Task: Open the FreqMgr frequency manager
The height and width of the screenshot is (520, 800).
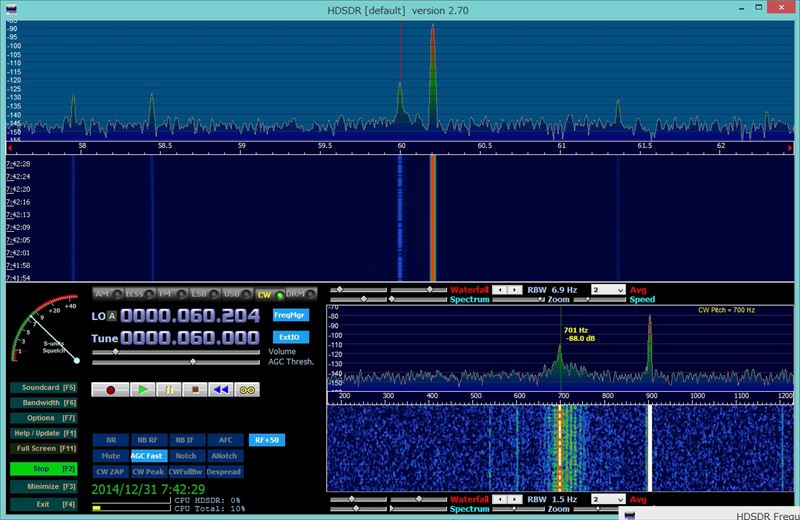Action: [x=290, y=315]
